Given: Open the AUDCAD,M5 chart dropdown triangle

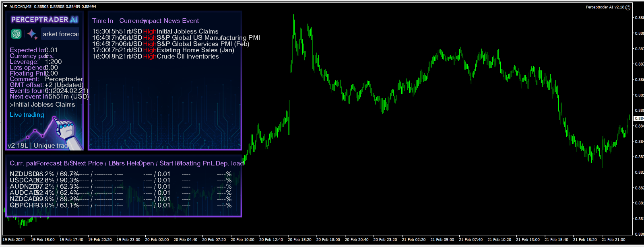Looking at the screenshot, I should point(6,6).
